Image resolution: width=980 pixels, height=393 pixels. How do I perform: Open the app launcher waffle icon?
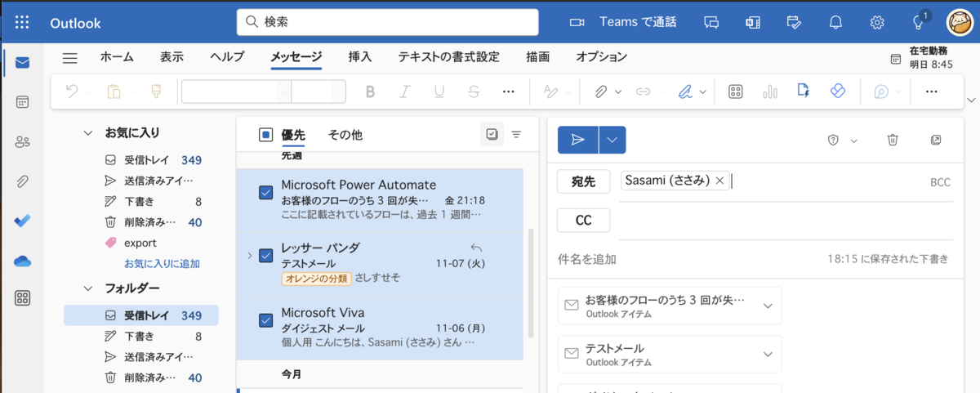[22, 22]
